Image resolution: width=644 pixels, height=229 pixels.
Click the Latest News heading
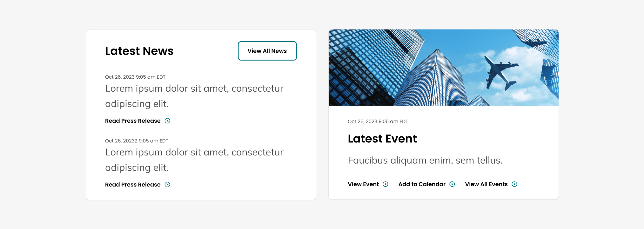(x=139, y=51)
